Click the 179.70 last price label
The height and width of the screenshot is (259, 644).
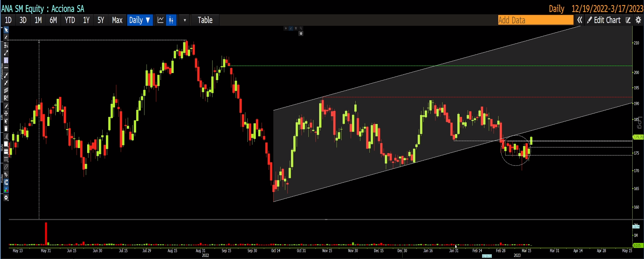click(638, 137)
